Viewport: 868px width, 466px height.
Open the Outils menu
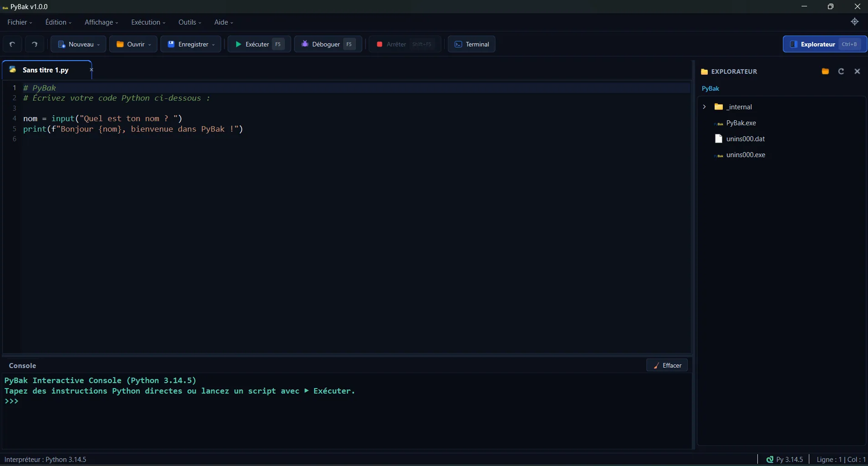pos(189,22)
